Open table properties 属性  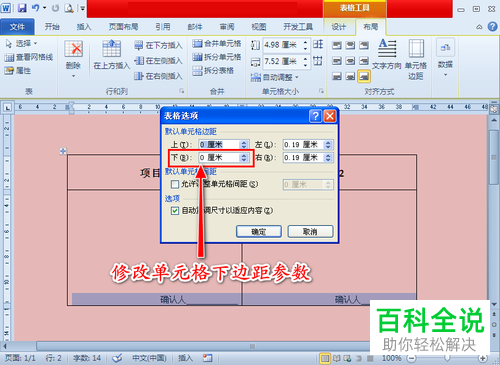18,71
